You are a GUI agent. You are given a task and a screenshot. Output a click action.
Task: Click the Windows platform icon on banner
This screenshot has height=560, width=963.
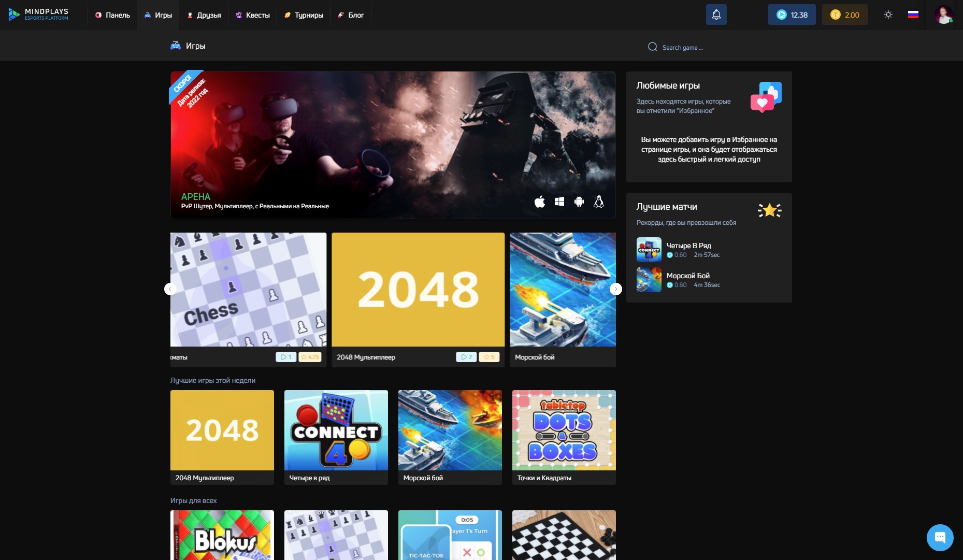click(x=559, y=202)
